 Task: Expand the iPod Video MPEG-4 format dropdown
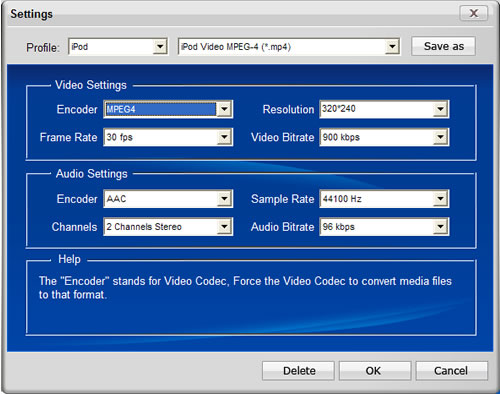(392, 46)
